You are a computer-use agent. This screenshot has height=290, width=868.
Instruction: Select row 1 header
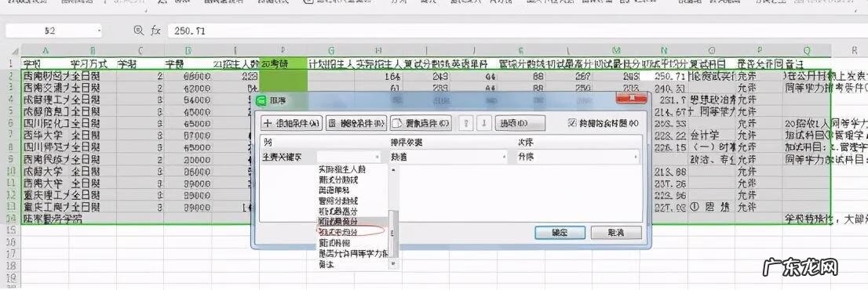tap(10, 63)
